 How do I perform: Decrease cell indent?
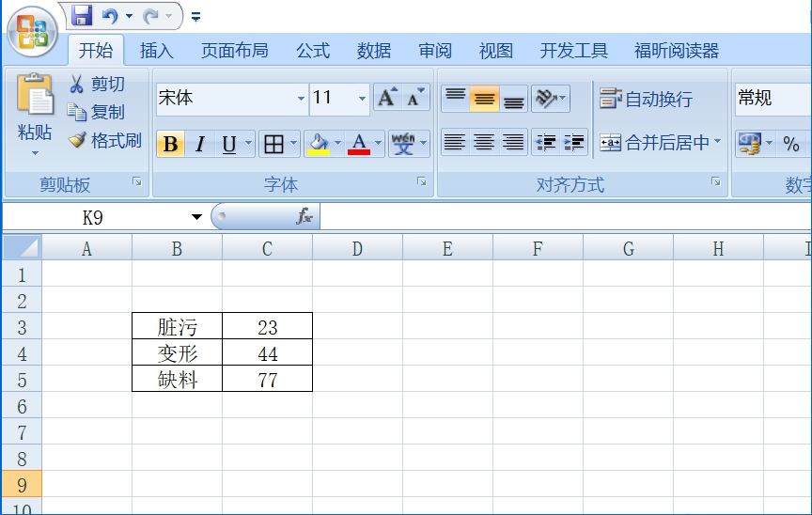(x=546, y=142)
